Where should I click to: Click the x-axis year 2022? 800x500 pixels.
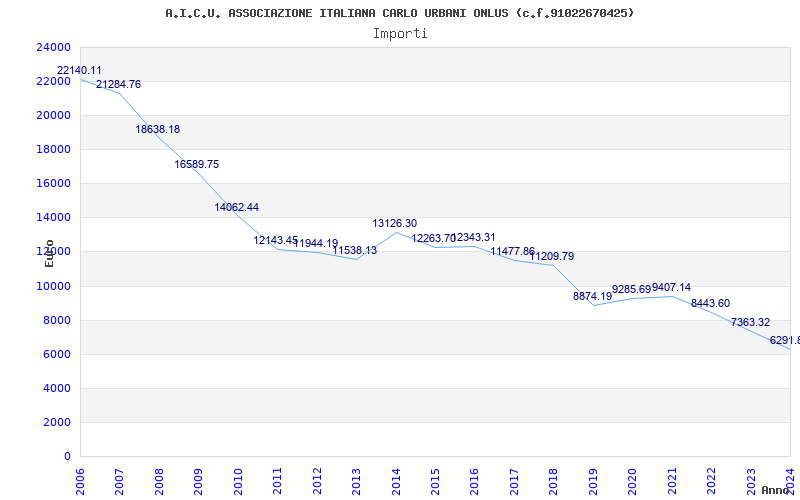(x=711, y=481)
